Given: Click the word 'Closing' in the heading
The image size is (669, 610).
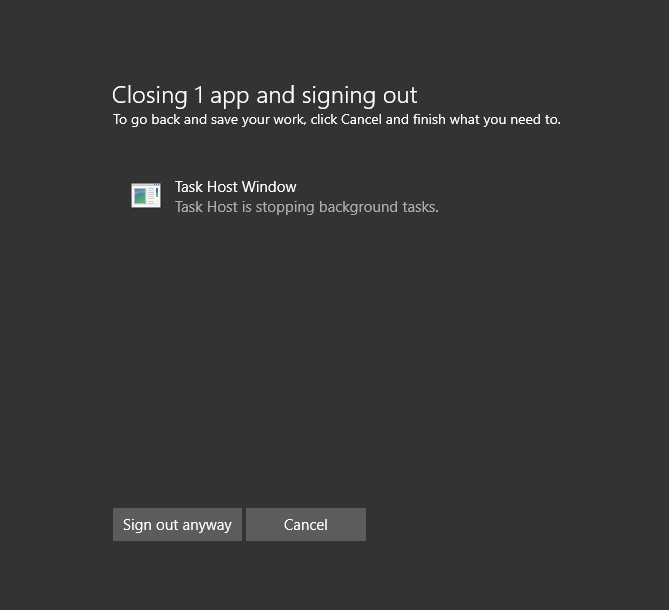Looking at the screenshot, I should click(150, 96).
